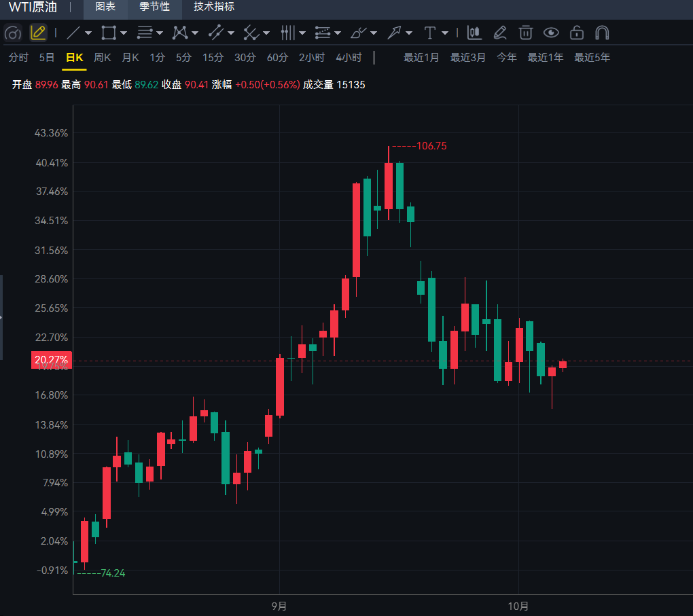
Task: Select the 30分 interval
Action: (245, 58)
